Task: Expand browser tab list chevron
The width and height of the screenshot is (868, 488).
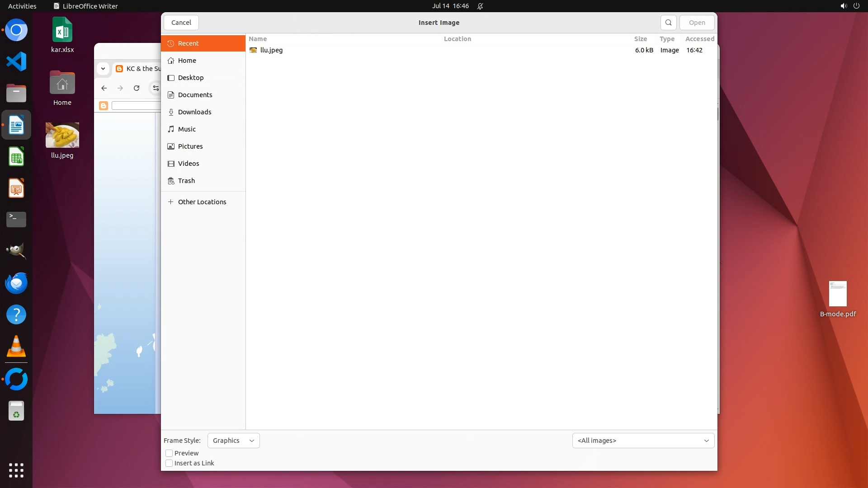Action: click(103, 69)
